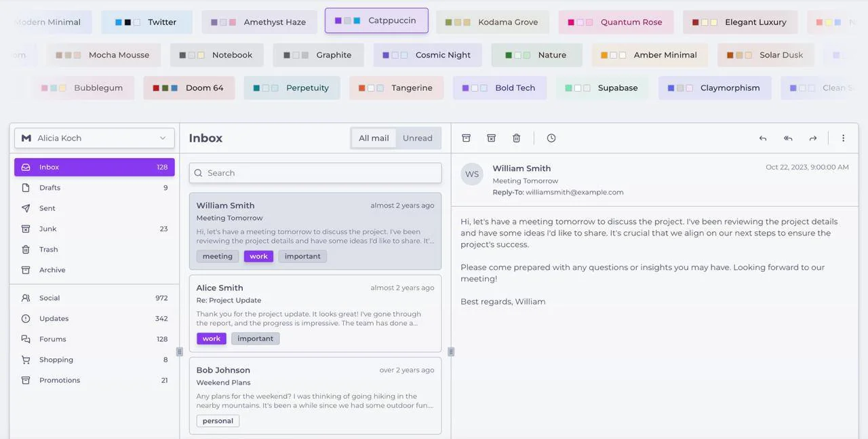Image resolution: width=868 pixels, height=439 pixels.
Task: Switch to the Unread tab
Action: point(417,138)
